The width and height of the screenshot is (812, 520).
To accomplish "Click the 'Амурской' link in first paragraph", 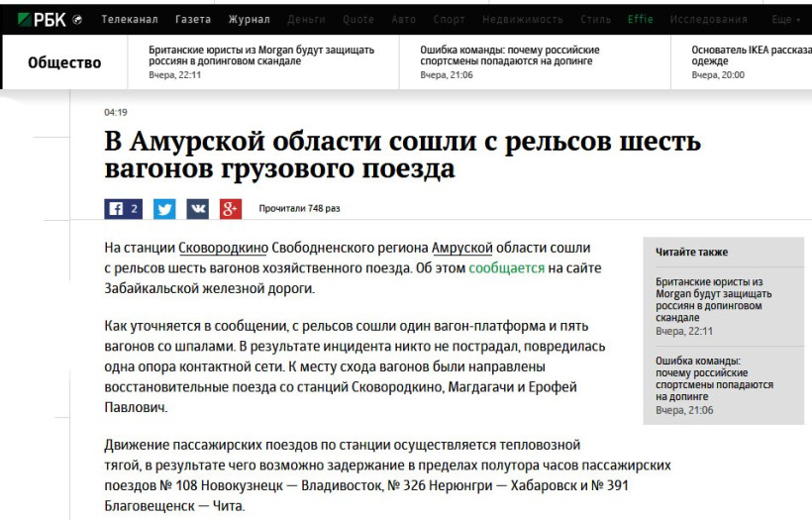I will pyautogui.click(x=461, y=248).
